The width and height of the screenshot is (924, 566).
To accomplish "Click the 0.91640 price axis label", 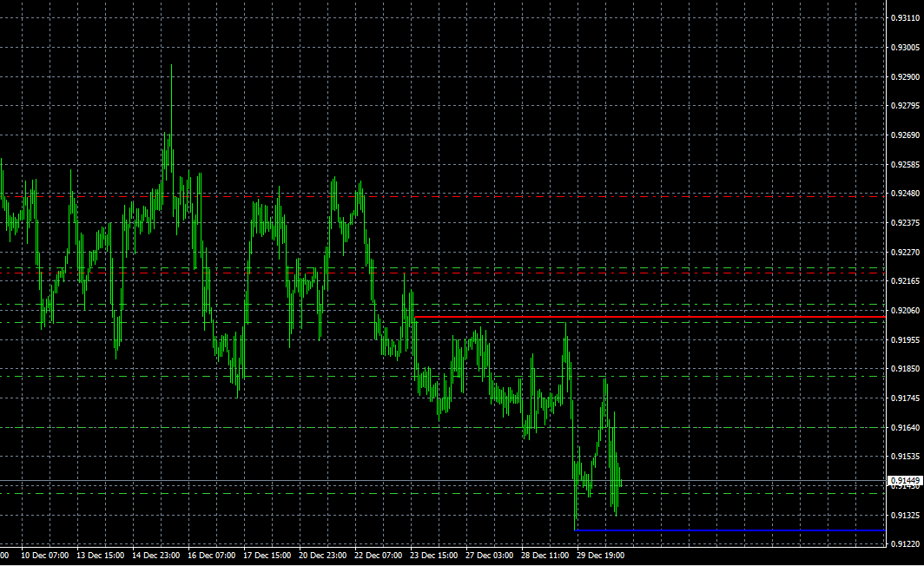I will pos(905,428).
